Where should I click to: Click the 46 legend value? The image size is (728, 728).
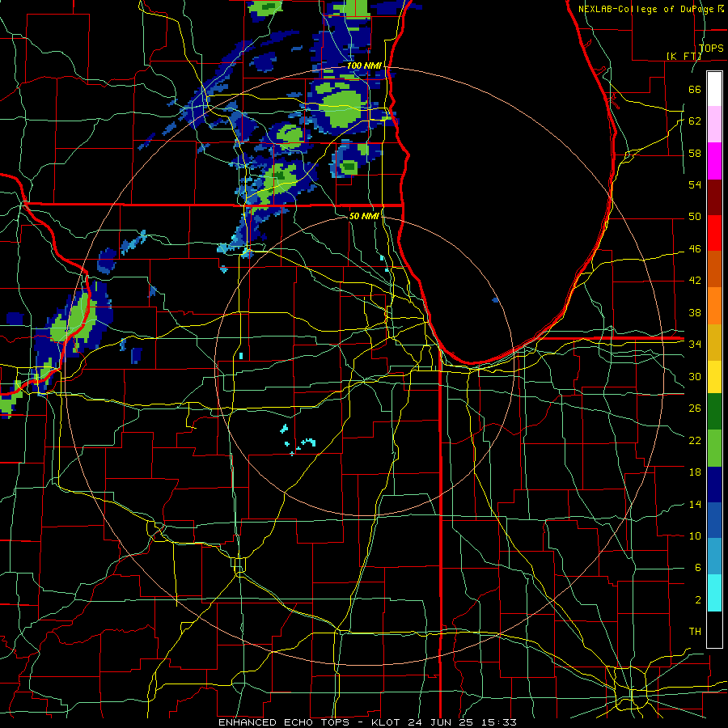(695, 249)
